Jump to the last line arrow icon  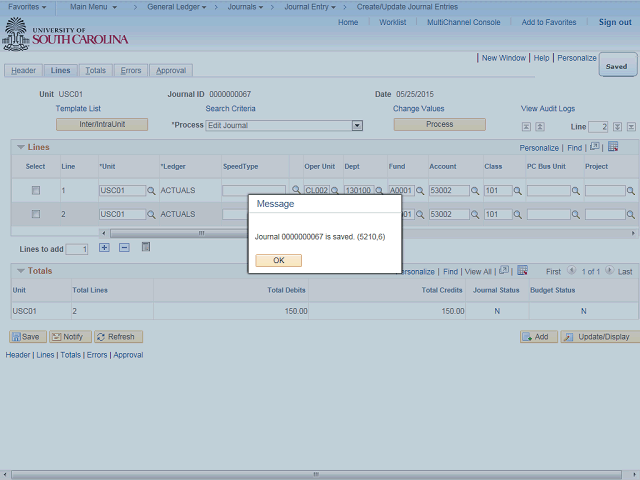coord(631,127)
